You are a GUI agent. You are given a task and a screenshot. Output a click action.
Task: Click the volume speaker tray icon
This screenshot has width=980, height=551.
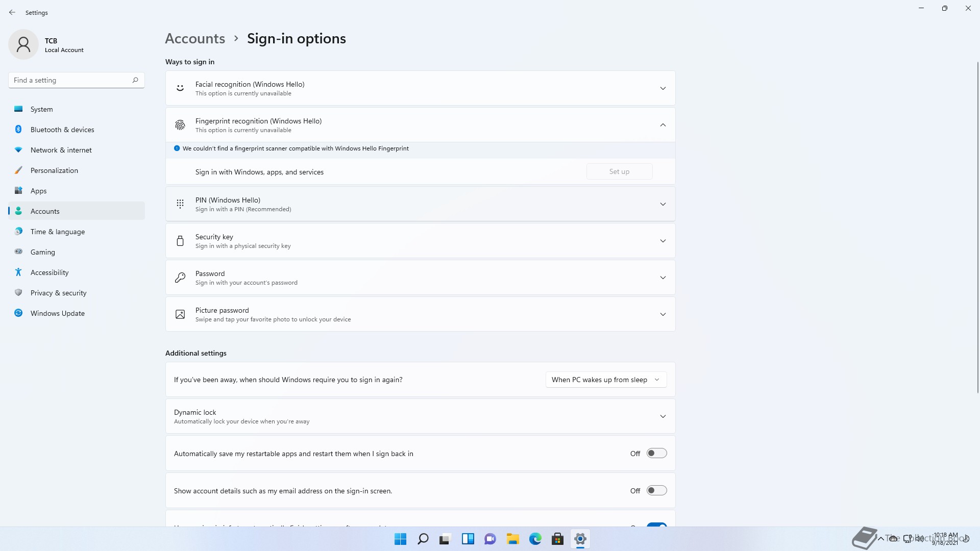[919, 539]
